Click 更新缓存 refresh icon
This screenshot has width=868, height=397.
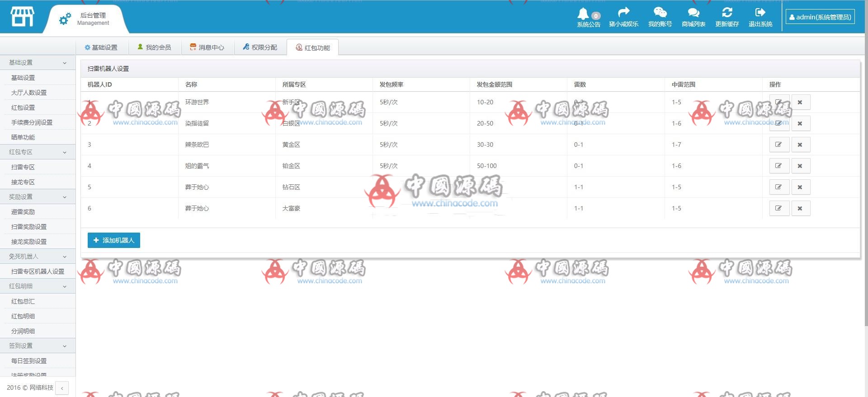click(x=727, y=12)
